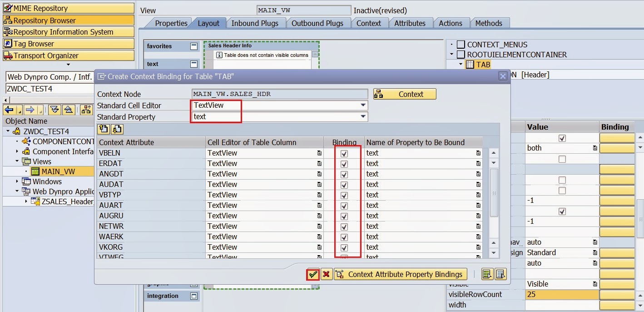Click Context Attribute Property Bindings button
The width and height of the screenshot is (644, 312).
click(x=400, y=274)
